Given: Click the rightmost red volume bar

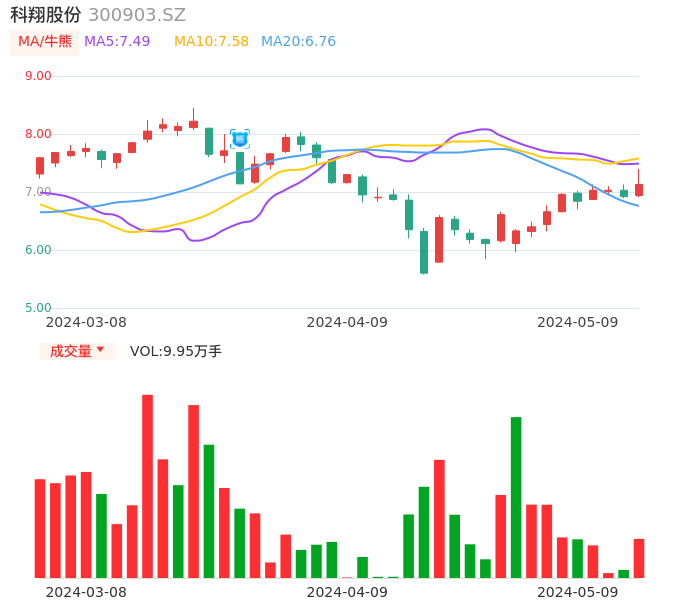Looking at the screenshot, I should (x=639, y=558).
